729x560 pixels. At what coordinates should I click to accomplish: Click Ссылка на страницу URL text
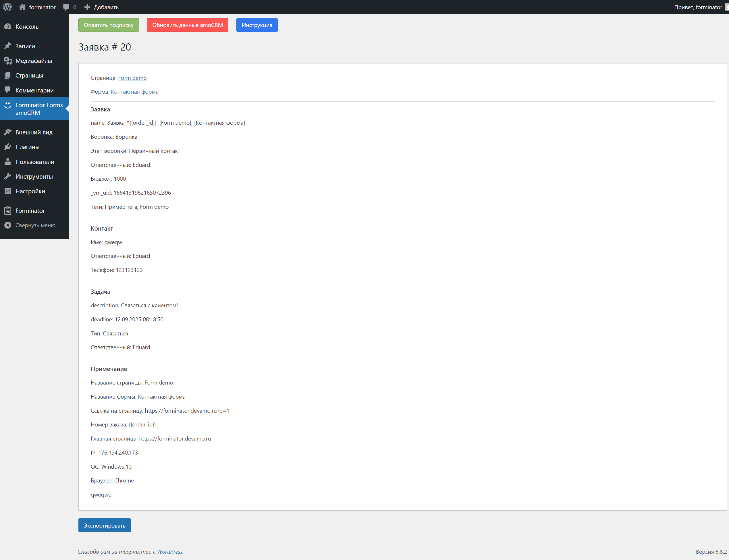pos(160,411)
